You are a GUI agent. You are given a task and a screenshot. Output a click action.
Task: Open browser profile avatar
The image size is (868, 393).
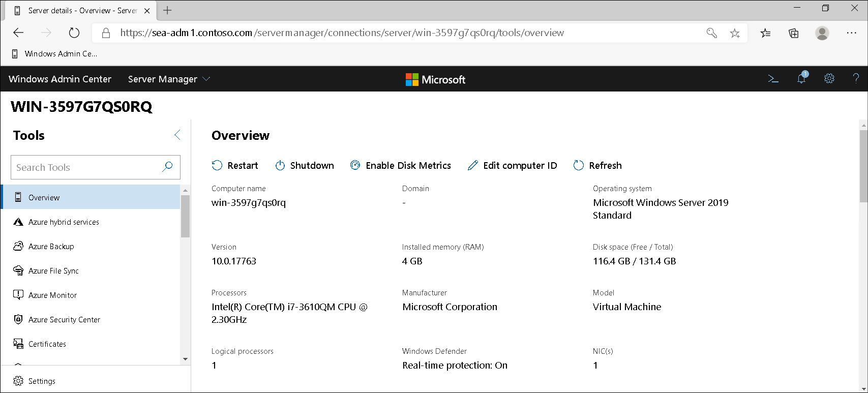(822, 33)
